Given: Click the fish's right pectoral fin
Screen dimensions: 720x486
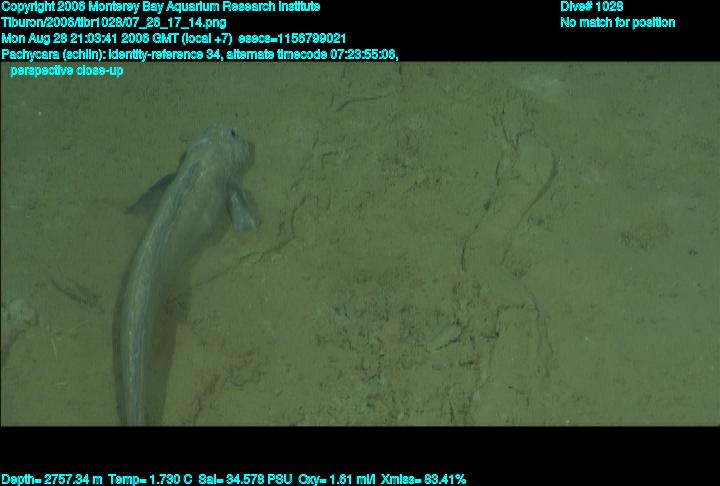Looking at the screenshot, I should pyautogui.click(x=241, y=206).
